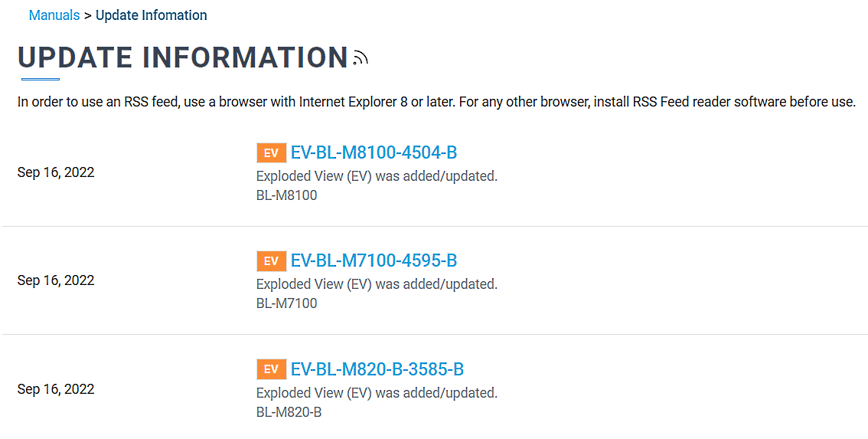
Task: Open the EV-BL-M7100-4595-B exploded view link
Action: tap(374, 260)
